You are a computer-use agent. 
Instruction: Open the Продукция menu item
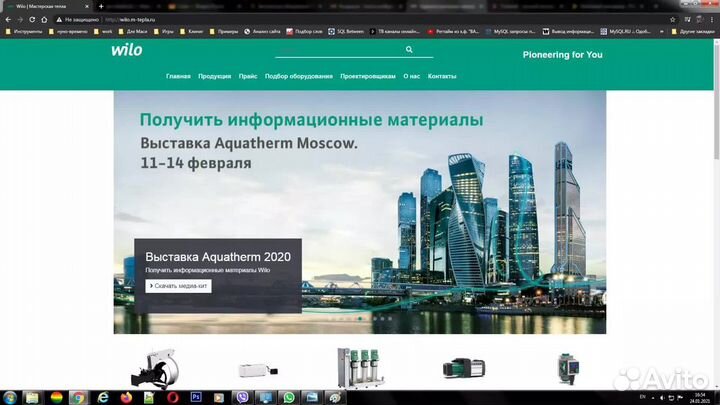pos(214,76)
